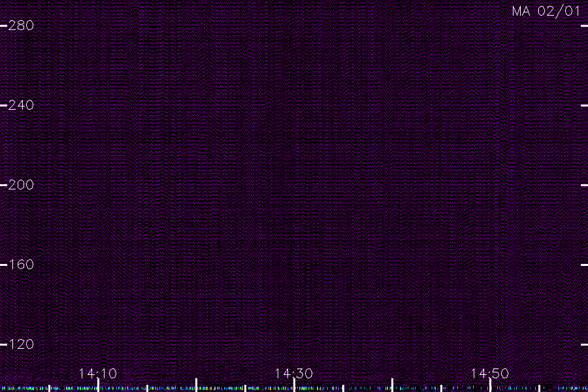Click the 160 frequency axis label
The image size is (588, 392).
coord(21,265)
